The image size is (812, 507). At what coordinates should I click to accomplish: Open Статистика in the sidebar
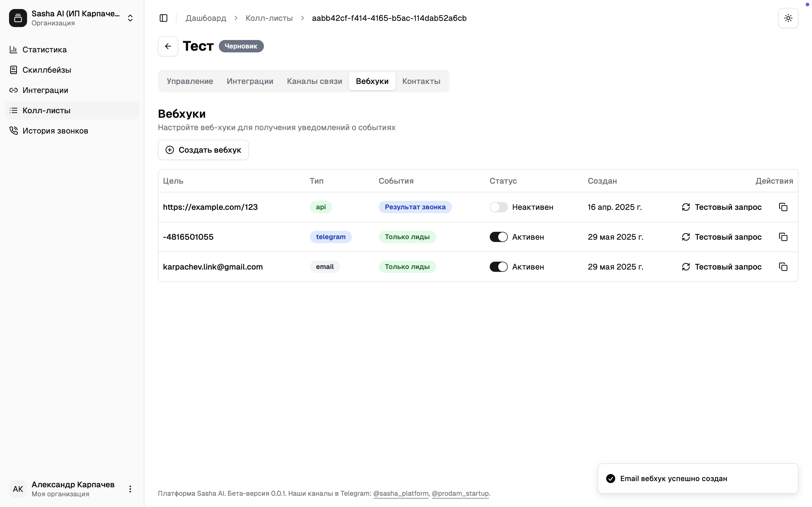[x=44, y=50]
